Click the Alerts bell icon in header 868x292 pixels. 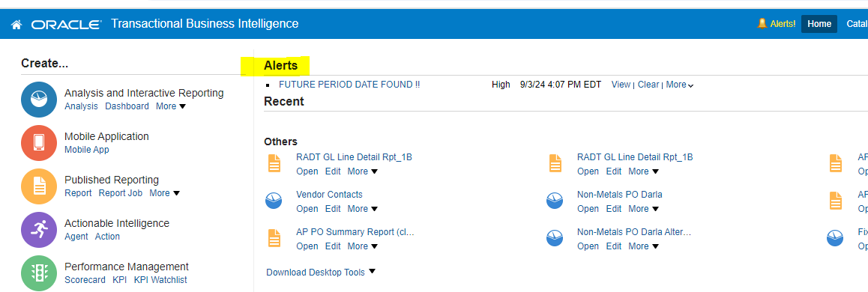[762, 23]
